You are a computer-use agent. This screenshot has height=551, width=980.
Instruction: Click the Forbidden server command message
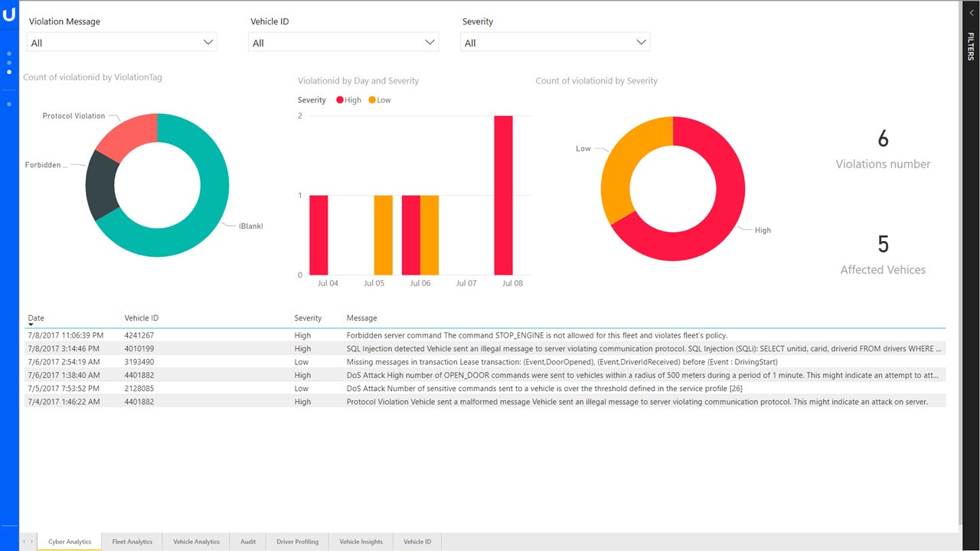point(537,335)
